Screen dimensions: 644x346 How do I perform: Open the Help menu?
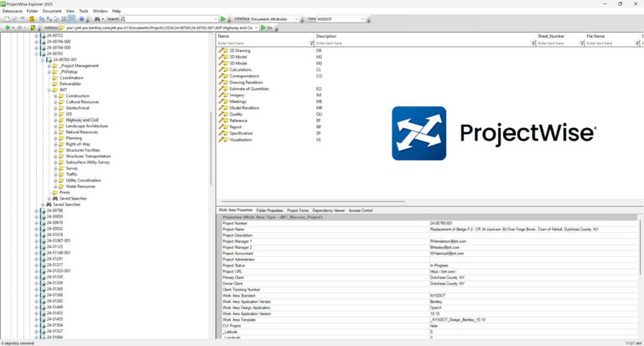[117, 11]
